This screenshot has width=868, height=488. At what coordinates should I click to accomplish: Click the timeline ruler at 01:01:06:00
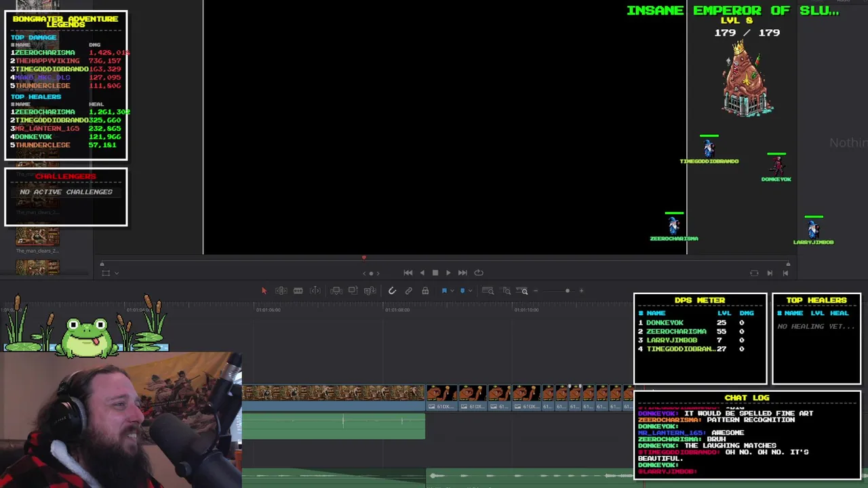(x=269, y=310)
